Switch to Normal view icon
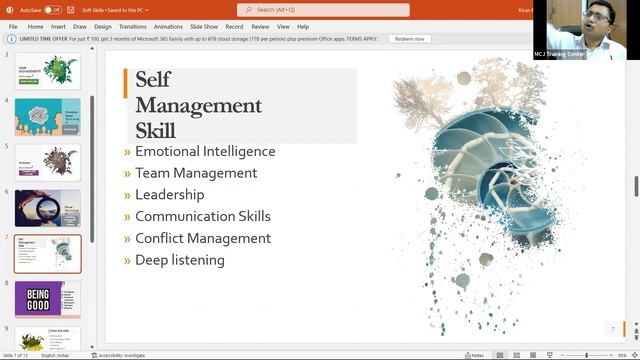Screen dimensions: 640x360 pyautogui.click(x=500, y=356)
